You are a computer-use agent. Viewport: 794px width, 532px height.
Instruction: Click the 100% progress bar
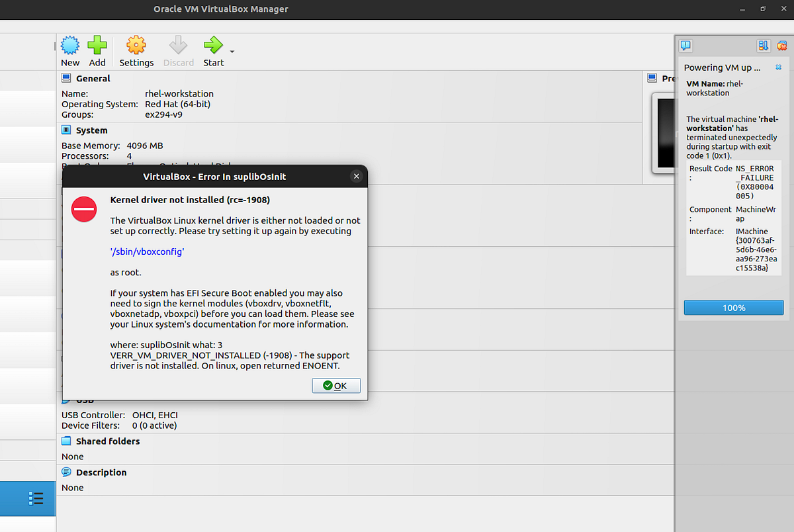point(734,307)
